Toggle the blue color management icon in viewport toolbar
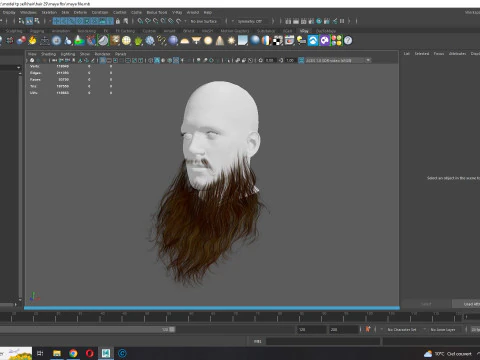 pyautogui.click(x=301, y=60)
